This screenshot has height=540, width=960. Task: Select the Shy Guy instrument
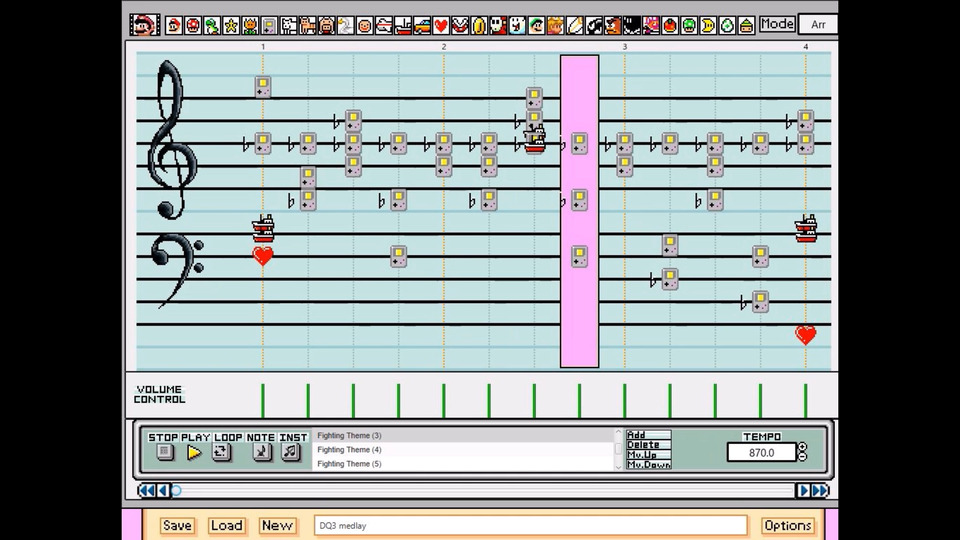click(x=498, y=26)
